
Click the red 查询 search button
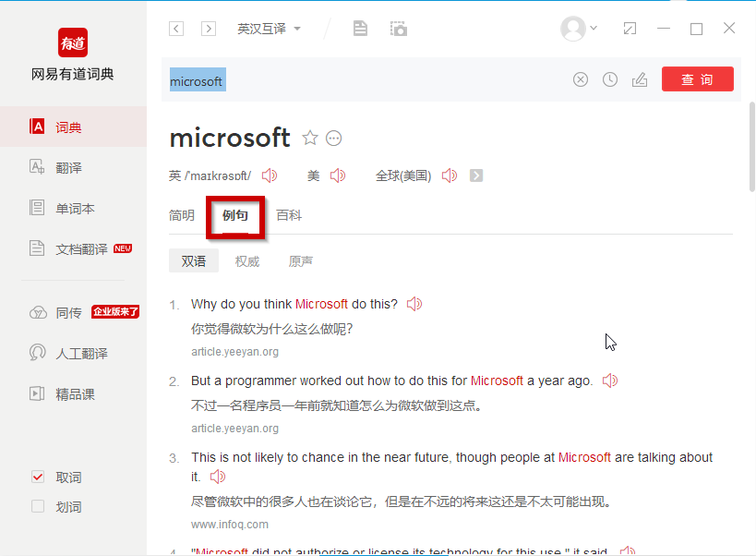pos(698,79)
